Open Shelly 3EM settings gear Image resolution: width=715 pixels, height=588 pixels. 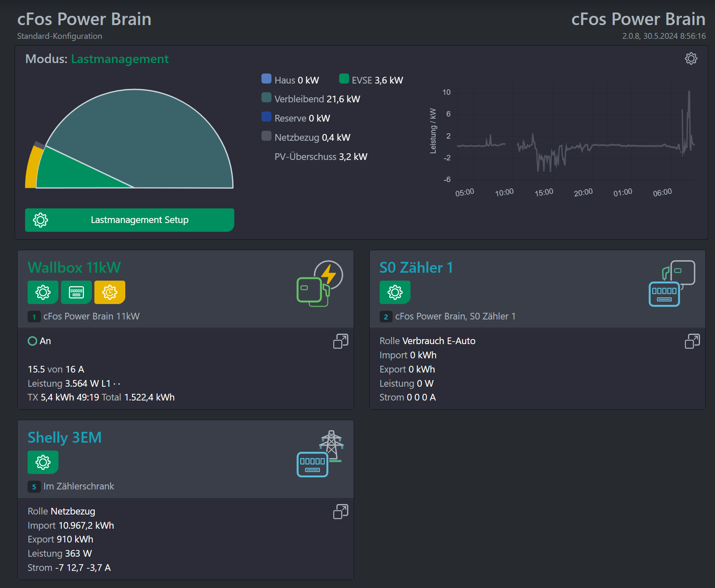[43, 462]
